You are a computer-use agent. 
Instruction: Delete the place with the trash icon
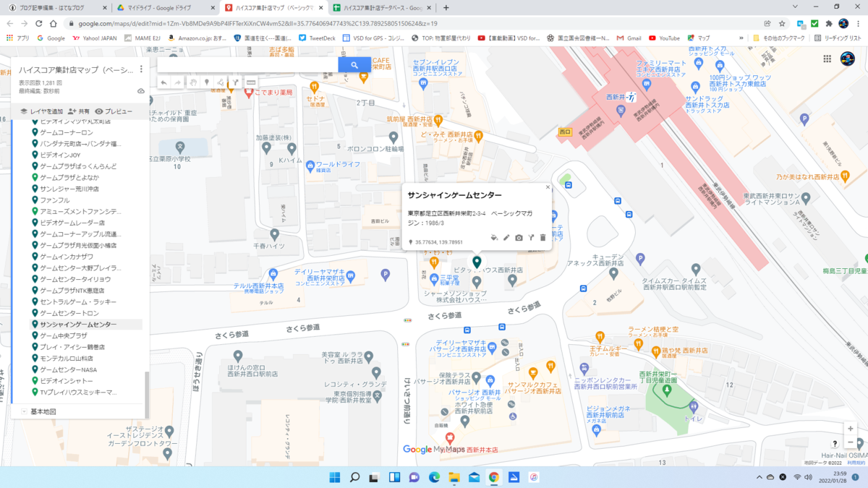(542, 237)
